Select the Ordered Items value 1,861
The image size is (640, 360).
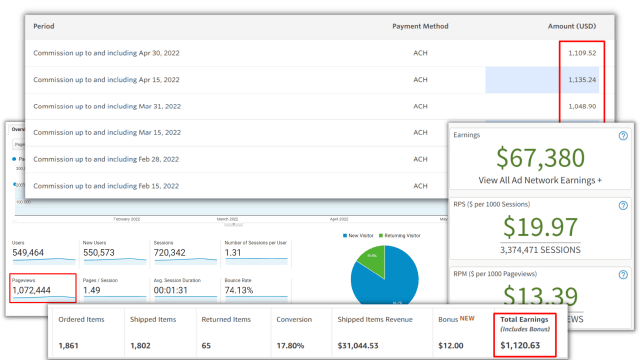click(x=68, y=346)
